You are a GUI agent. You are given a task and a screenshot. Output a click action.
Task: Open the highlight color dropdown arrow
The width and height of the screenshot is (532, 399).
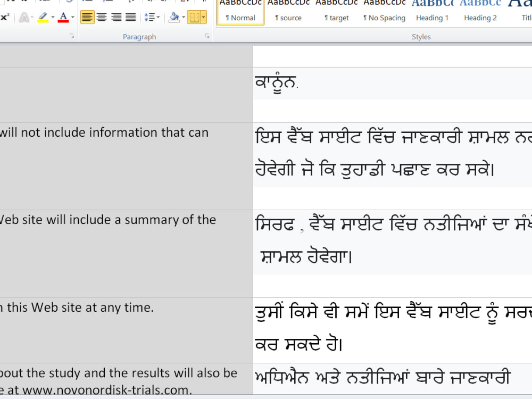(53, 17)
